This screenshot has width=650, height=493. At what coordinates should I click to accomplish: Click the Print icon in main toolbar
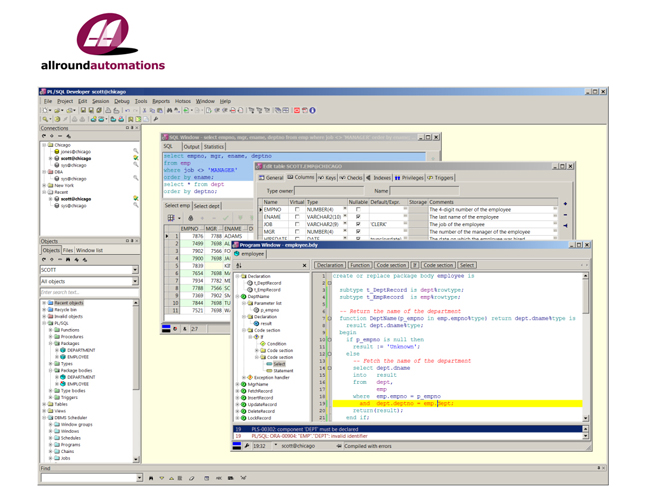(x=108, y=110)
